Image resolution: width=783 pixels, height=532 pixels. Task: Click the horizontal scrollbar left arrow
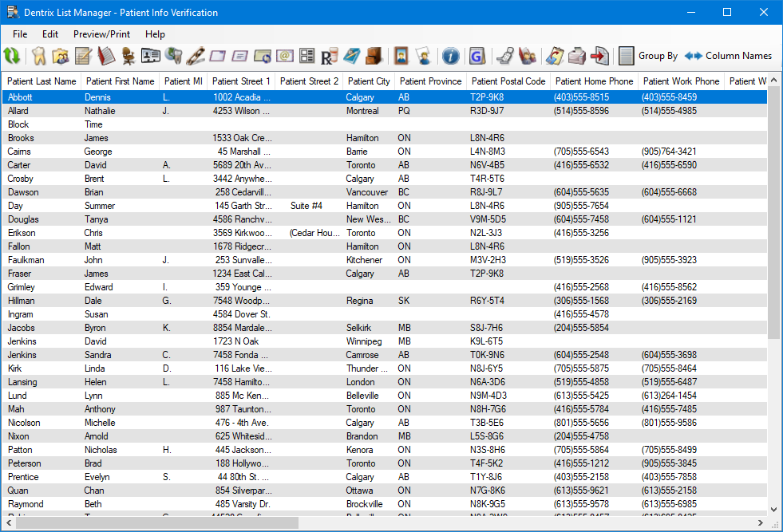[x=9, y=522]
